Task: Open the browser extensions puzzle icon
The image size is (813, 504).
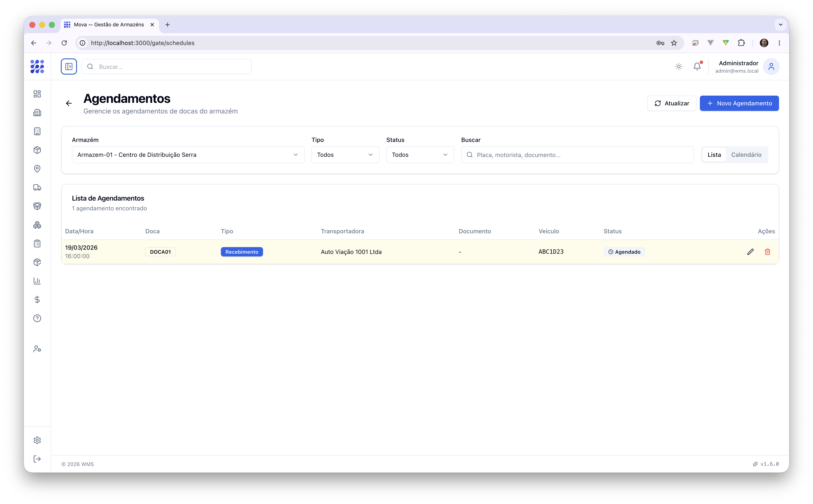Action: coord(741,43)
